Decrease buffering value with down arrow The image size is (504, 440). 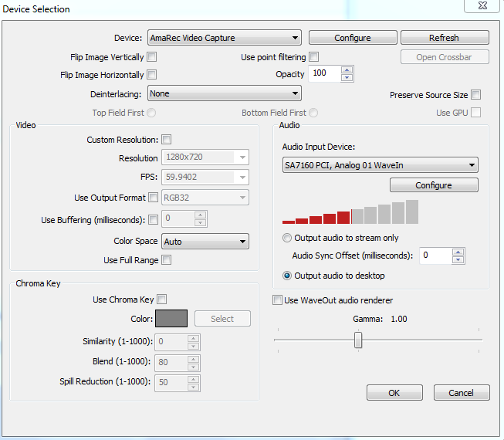tap(200, 222)
